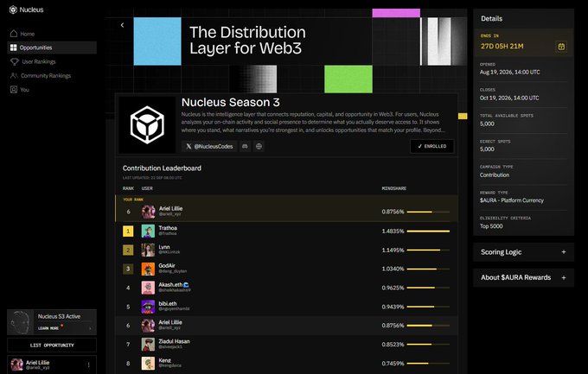Image resolution: width=588 pixels, height=374 pixels.
Task: Click the 0.9625% mindshare value
Action: click(393, 288)
